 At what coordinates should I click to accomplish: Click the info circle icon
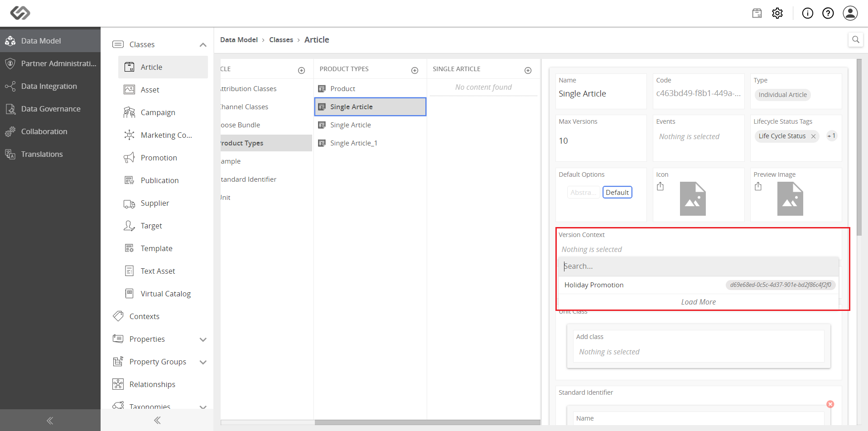click(808, 13)
